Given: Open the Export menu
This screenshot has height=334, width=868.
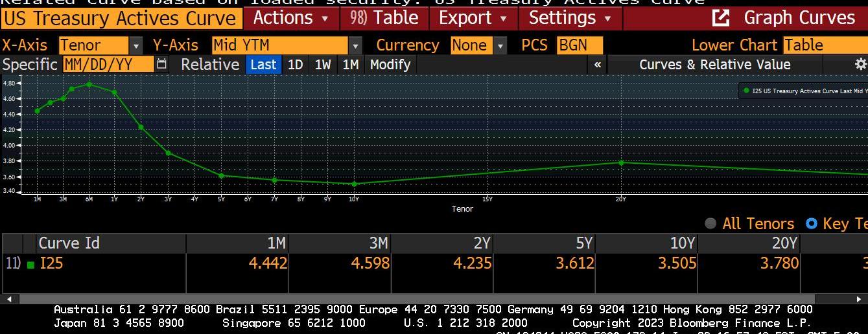Looking at the screenshot, I should (473, 18).
